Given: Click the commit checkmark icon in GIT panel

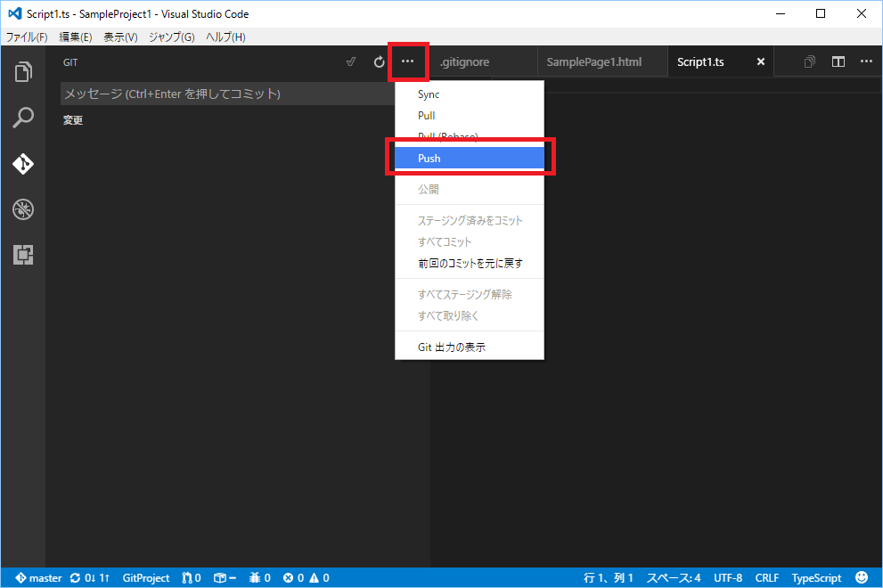Looking at the screenshot, I should (351, 62).
